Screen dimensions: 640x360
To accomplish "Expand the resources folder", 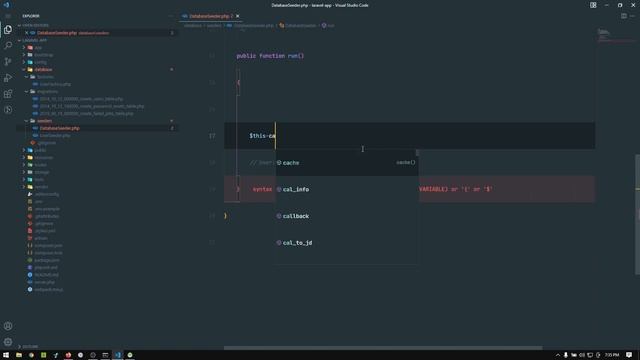I will [44, 158].
